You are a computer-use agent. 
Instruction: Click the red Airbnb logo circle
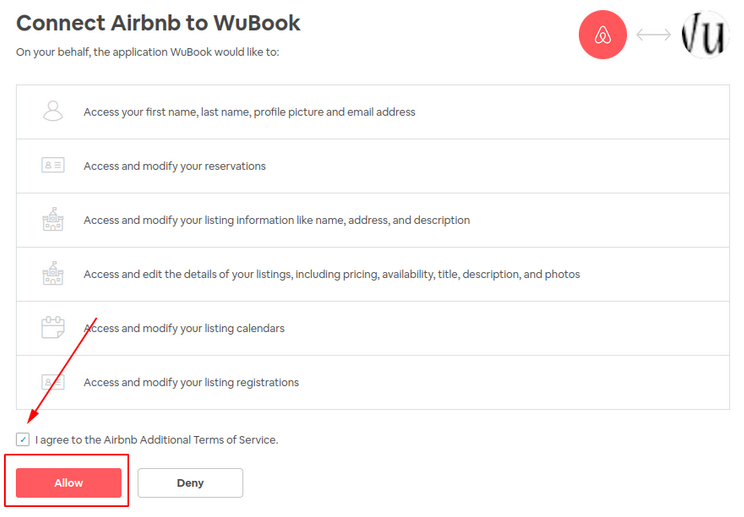(603, 35)
